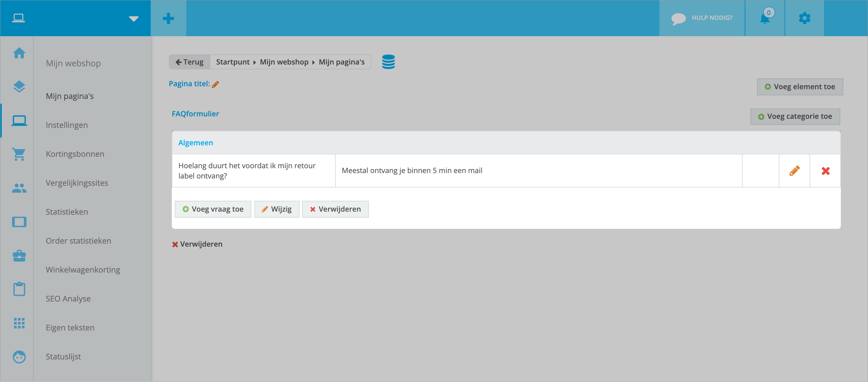Image resolution: width=868 pixels, height=382 pixels.
Task: Click the home icon in sidebar
Action: (19, 53)
